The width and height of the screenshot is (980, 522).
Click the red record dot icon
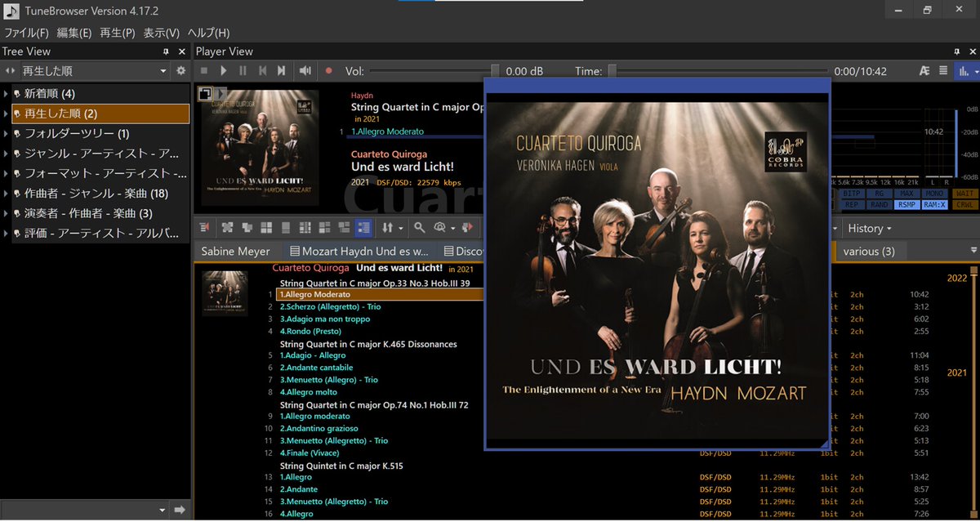point(328,71)
